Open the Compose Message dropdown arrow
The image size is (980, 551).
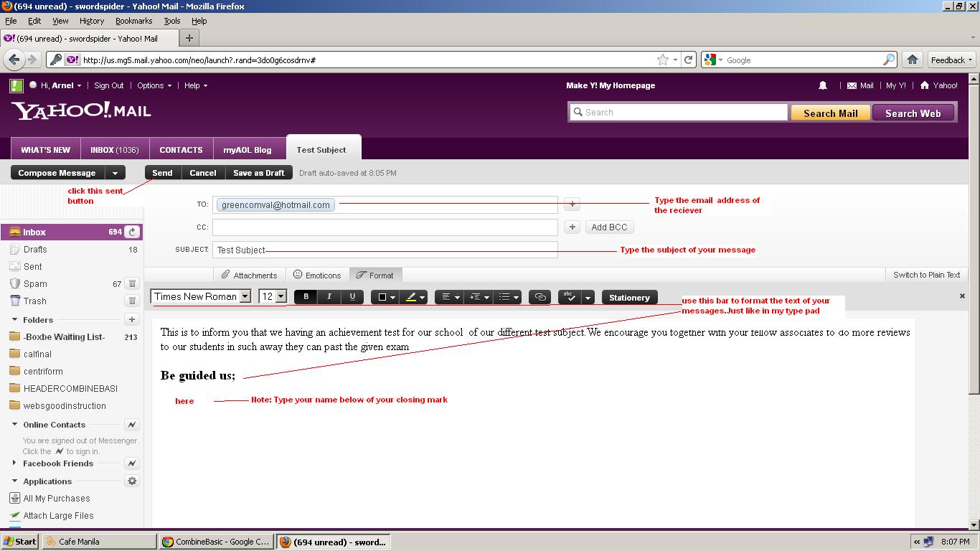115,173
